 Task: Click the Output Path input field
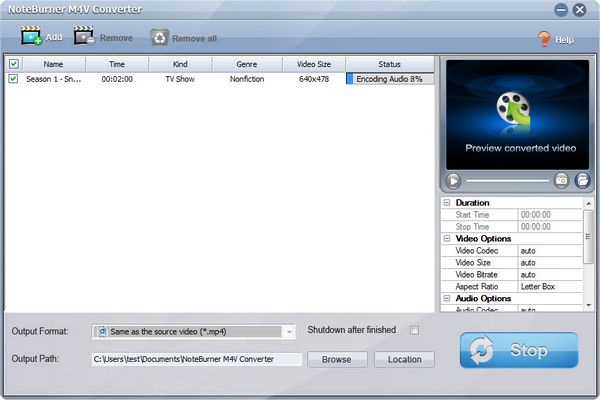(197, 359)
